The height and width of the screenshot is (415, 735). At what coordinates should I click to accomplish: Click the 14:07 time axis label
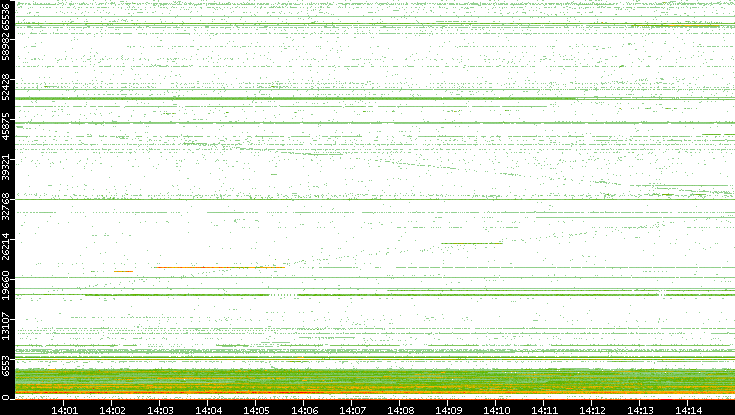coord(352,409)
